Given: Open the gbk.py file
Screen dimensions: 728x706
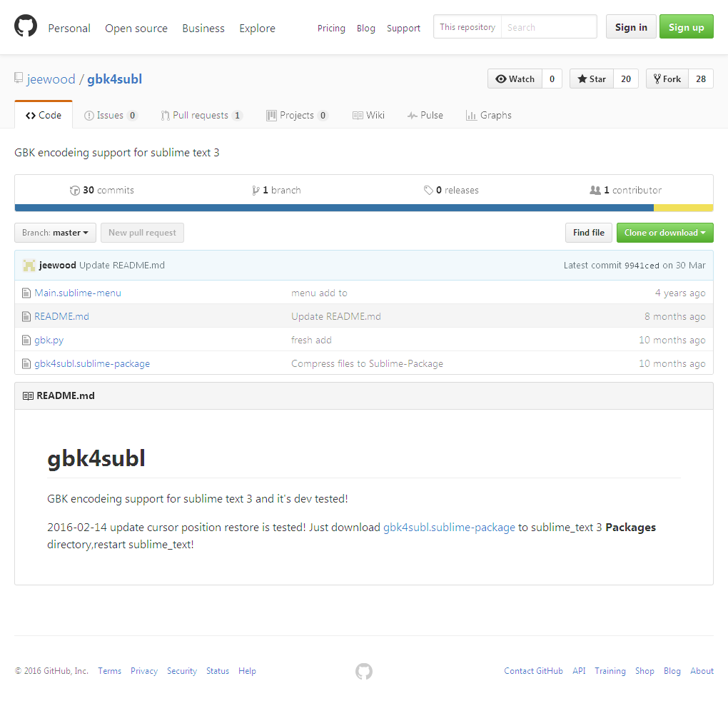Looking at the screenshot, I should click(x=49, y=341).
